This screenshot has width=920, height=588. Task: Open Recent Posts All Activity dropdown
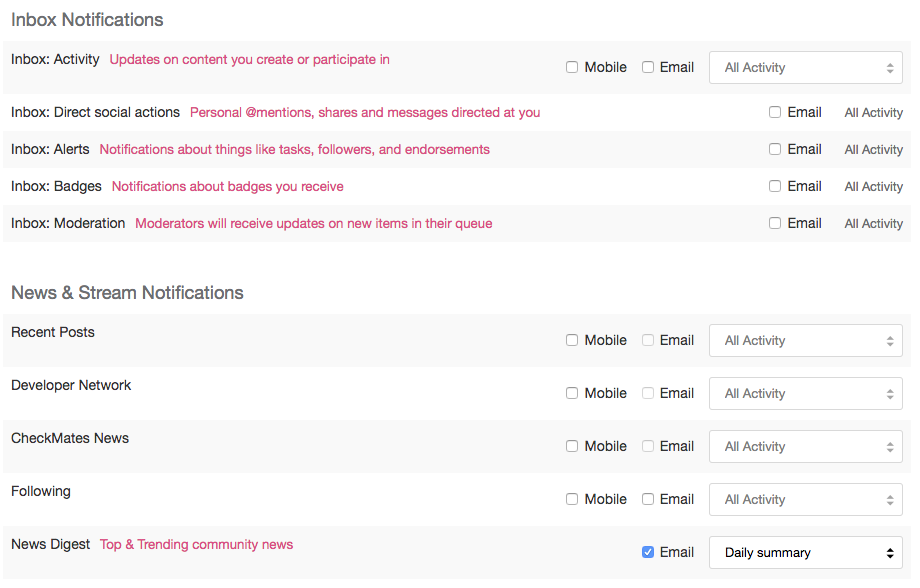(x=806, y=340)
